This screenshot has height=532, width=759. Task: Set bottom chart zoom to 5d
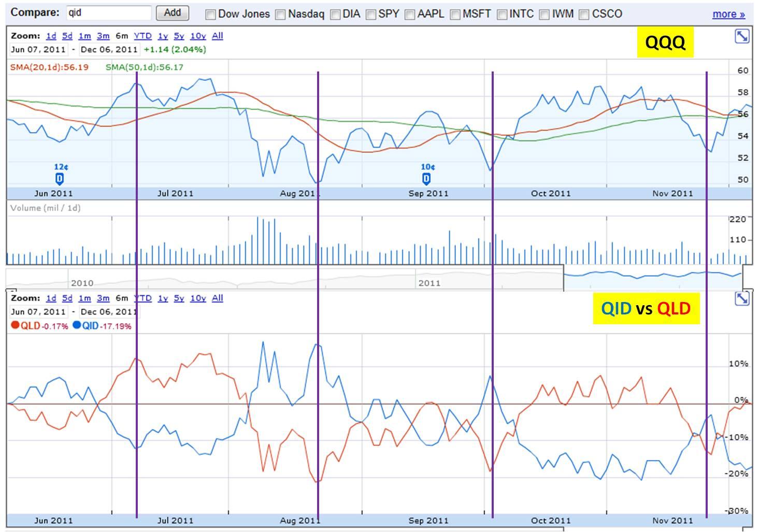67,298
